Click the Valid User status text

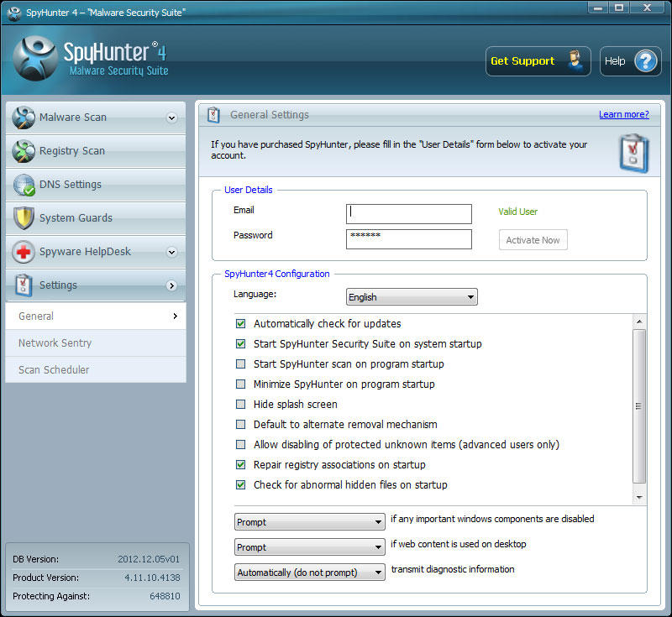[517, 212]
